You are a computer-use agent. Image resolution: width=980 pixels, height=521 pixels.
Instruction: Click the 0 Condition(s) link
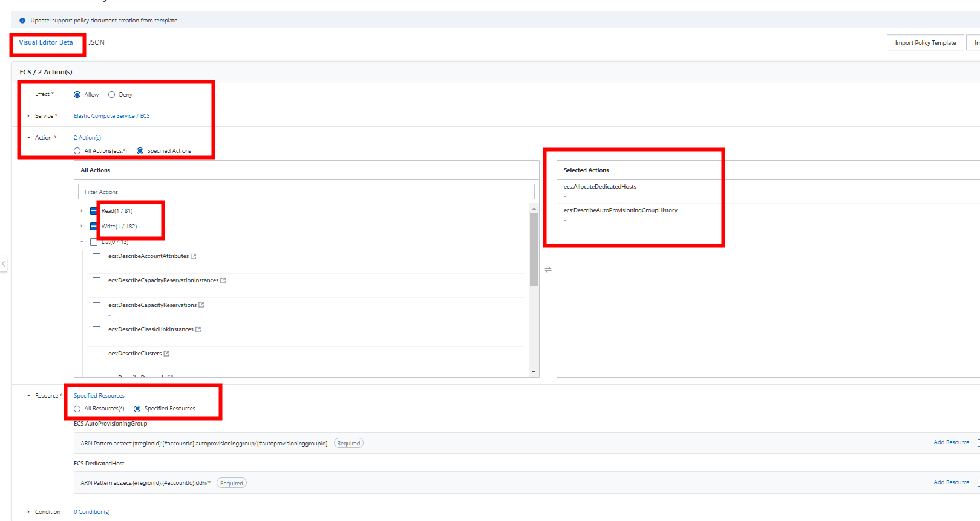92,512
